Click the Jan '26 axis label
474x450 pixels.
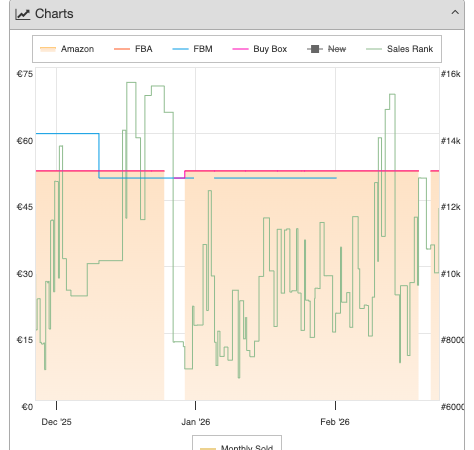pos(196,422)
